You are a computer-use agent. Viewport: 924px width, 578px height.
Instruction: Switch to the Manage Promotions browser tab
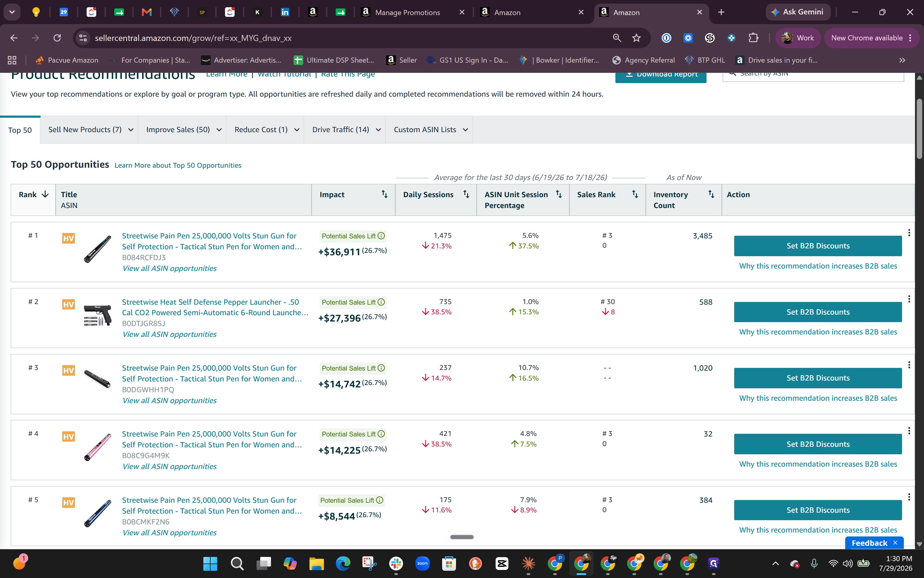407,12
